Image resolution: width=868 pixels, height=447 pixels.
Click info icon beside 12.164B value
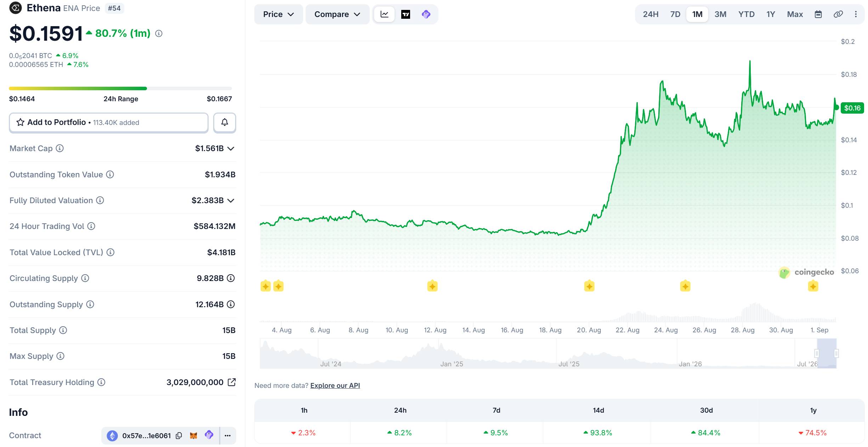(231, 304)
